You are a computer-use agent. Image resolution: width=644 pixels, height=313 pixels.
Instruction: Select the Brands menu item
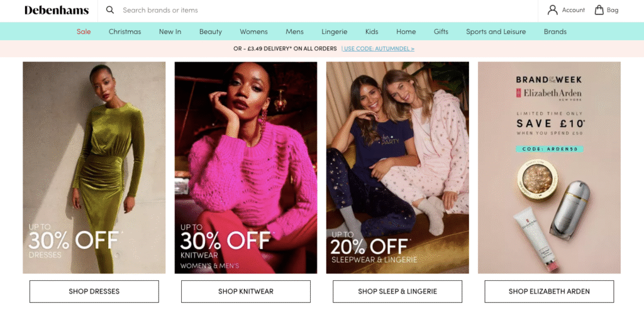[x=555, y=31]
